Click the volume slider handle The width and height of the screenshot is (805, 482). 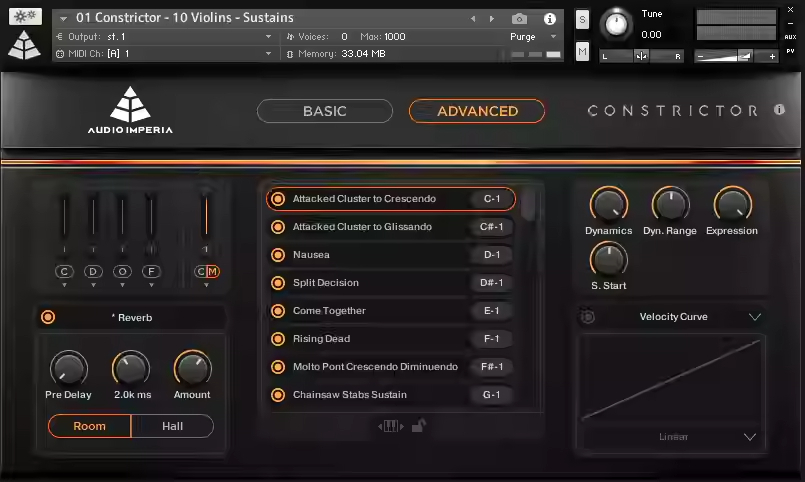pos(744,56)
